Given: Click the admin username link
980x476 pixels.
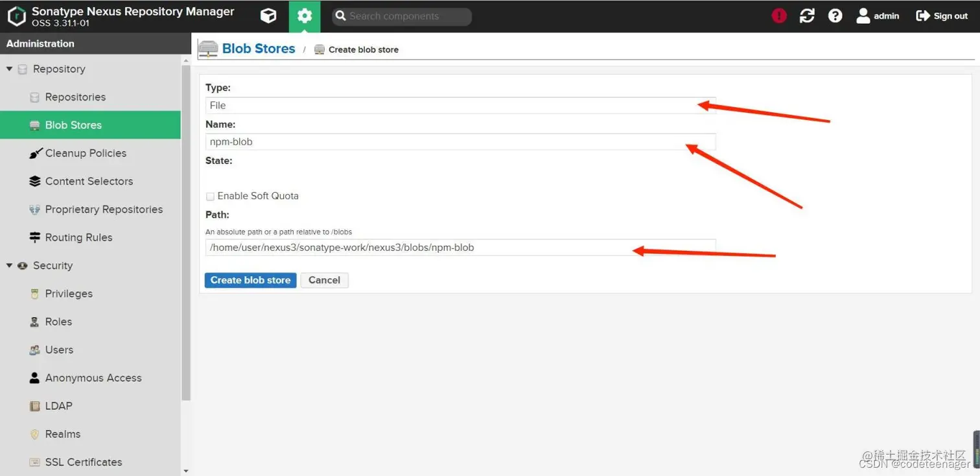Looking at the screenshot, I should coord(886,16).
